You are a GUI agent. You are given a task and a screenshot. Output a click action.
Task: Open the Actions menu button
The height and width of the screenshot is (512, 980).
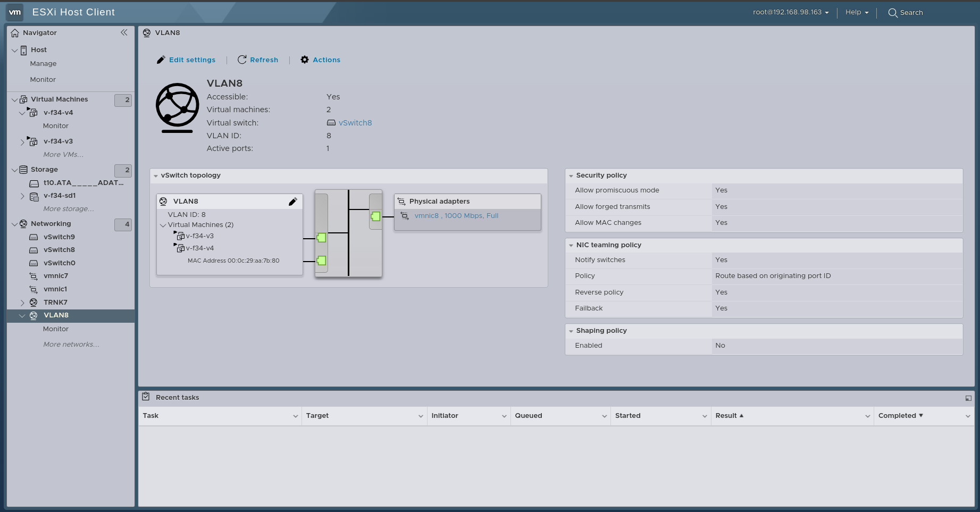[321, 60]
